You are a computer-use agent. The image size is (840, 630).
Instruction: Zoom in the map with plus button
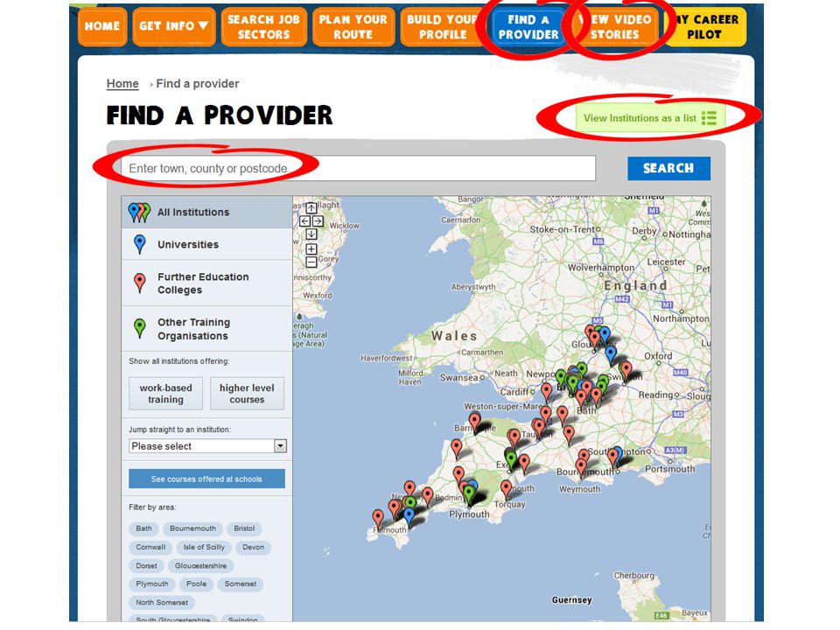pyautogui.click(x=311, y=249)
